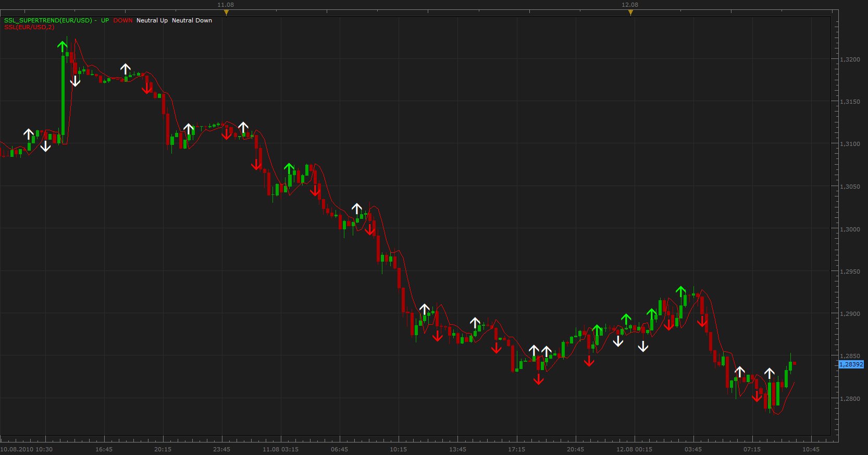Viewport: 868px width, 455px height.
Task: Click the 20:15 time axis label
Action: click(163, 449)
